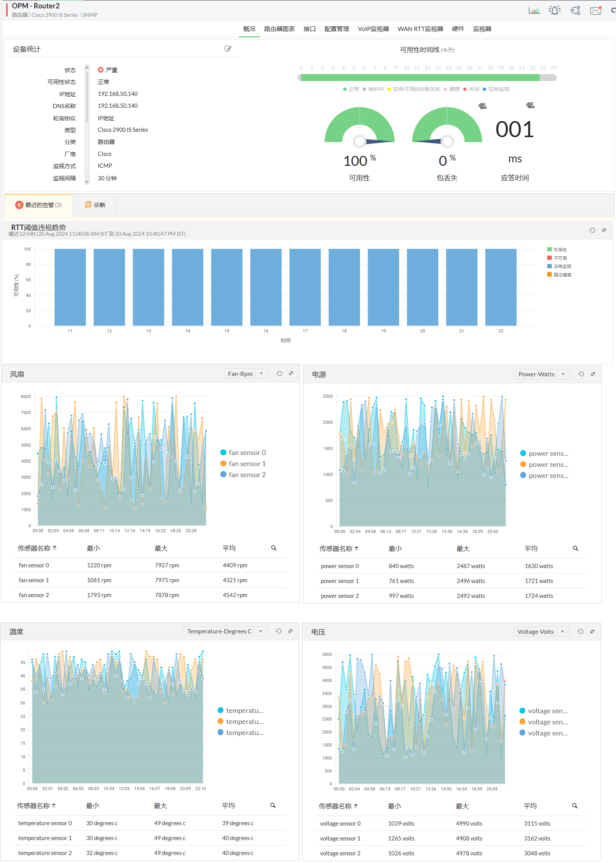Toggle fan sensor 1 legend series
616x863 pixels.
point(243,463)
